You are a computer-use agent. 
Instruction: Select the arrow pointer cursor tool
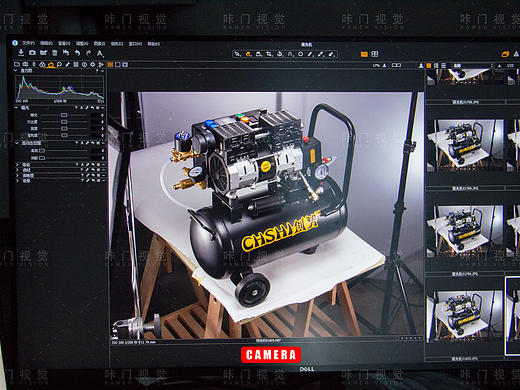tap(237, 54)
